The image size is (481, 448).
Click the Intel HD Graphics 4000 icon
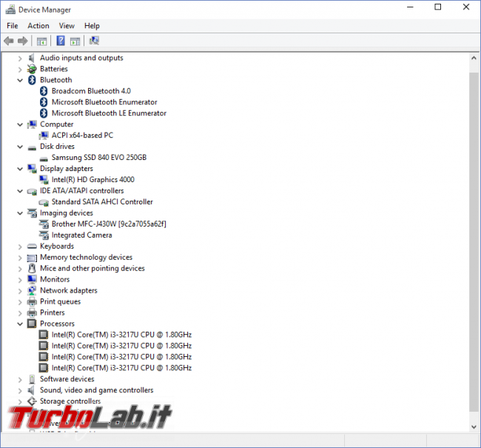pyautogui.click(x=44, y=180)
